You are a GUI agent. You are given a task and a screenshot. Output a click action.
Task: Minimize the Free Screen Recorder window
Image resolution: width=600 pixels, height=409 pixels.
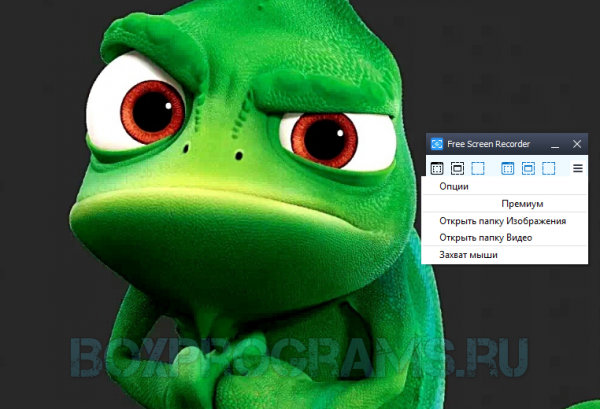[555, 145]
